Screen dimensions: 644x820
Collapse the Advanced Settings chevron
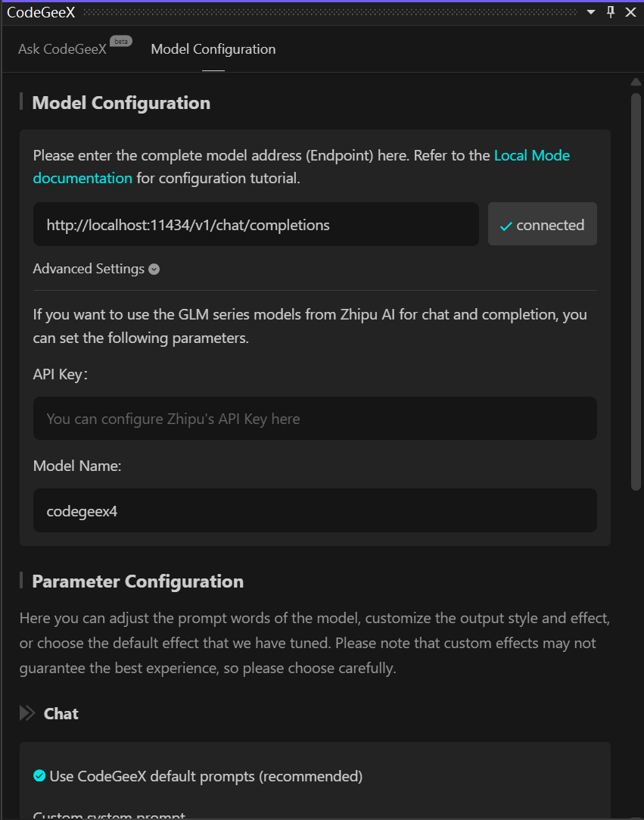pos(154,270)
